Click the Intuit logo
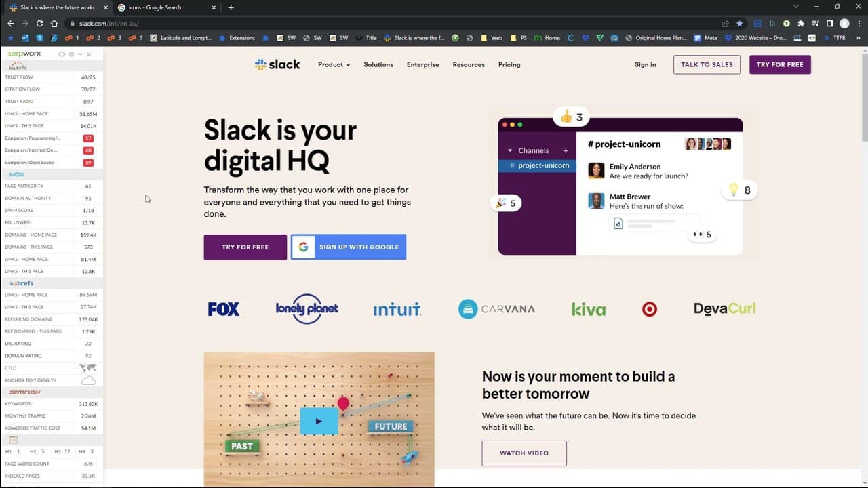 [397, 309]
